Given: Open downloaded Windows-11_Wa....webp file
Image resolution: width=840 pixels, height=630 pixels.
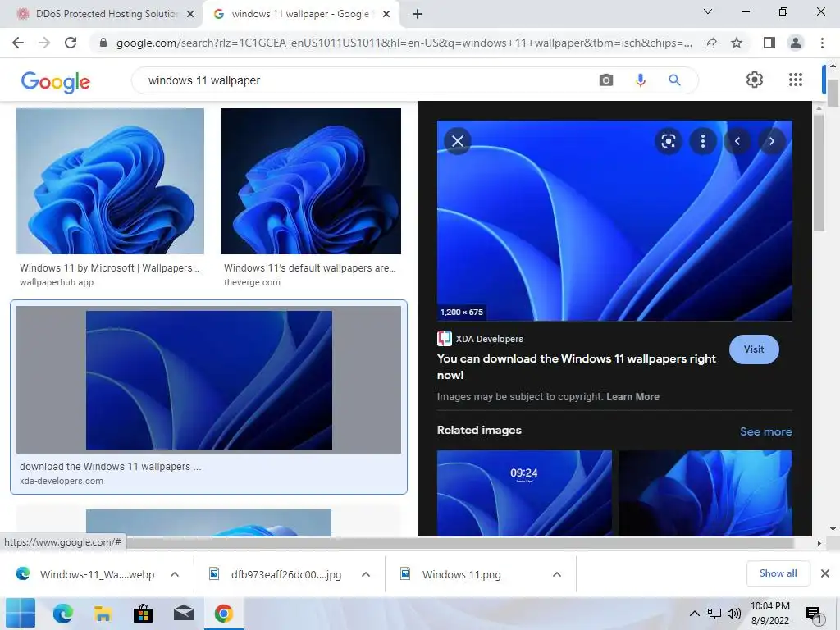Looking at the screenshot, I should click(x=97, y=574).
